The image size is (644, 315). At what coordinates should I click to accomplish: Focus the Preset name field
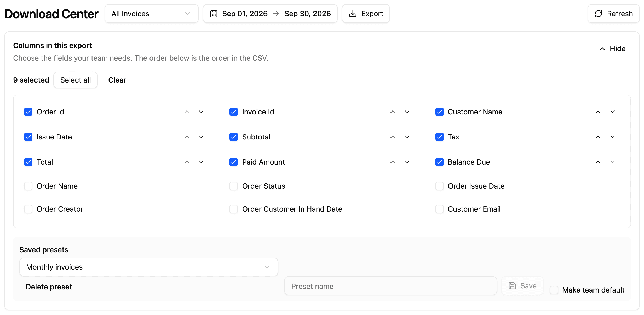390,286
